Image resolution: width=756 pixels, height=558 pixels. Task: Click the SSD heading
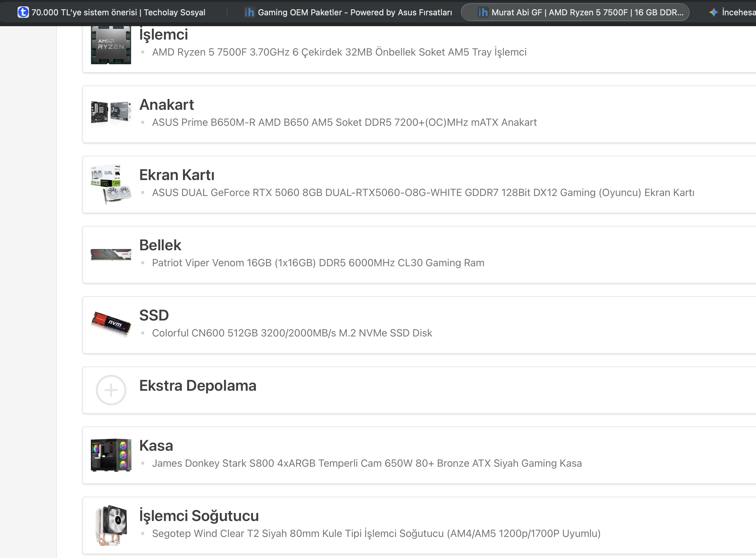[154, 315]
